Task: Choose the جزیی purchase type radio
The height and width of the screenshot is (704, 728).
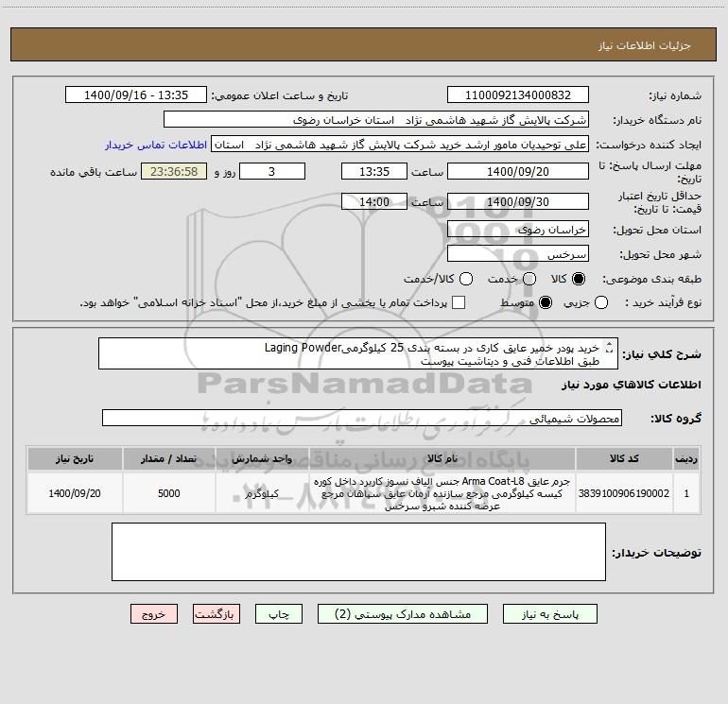Action: [601, 302]
